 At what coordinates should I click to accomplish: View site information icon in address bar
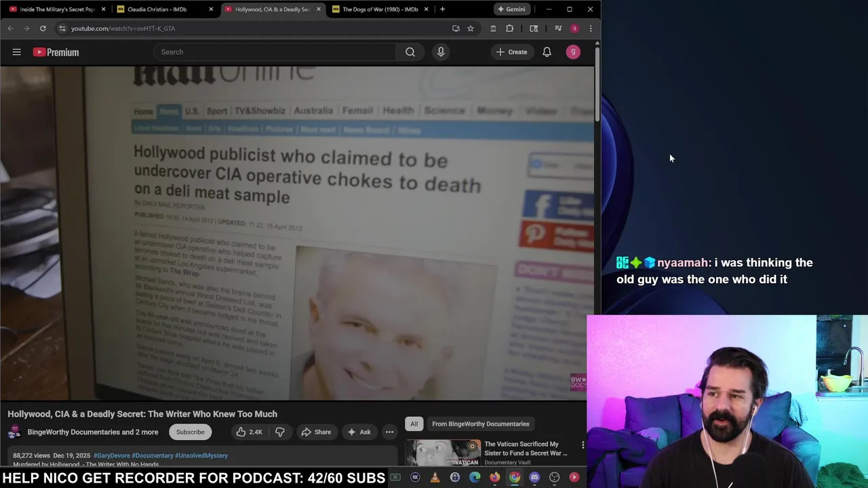point(62,28)
